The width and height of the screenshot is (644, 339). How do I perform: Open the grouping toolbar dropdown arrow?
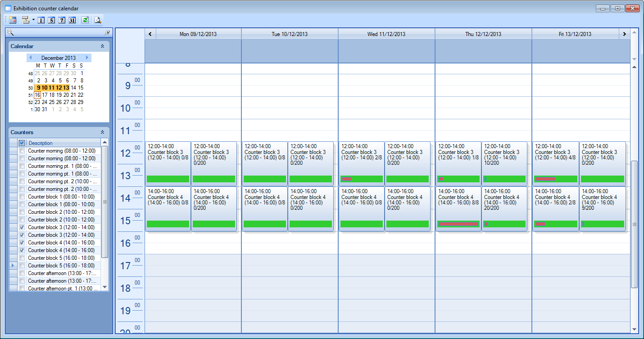click(x=33, y=20)
